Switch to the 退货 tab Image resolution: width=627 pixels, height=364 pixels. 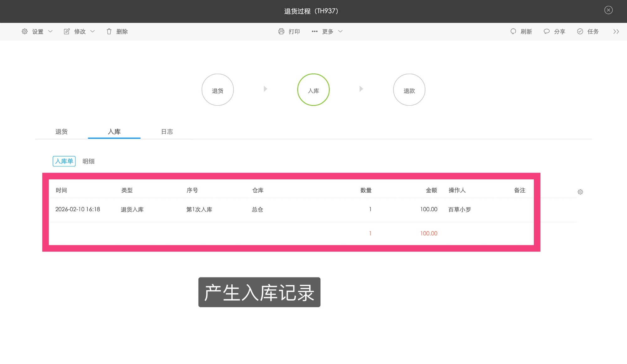pos(61,132)
